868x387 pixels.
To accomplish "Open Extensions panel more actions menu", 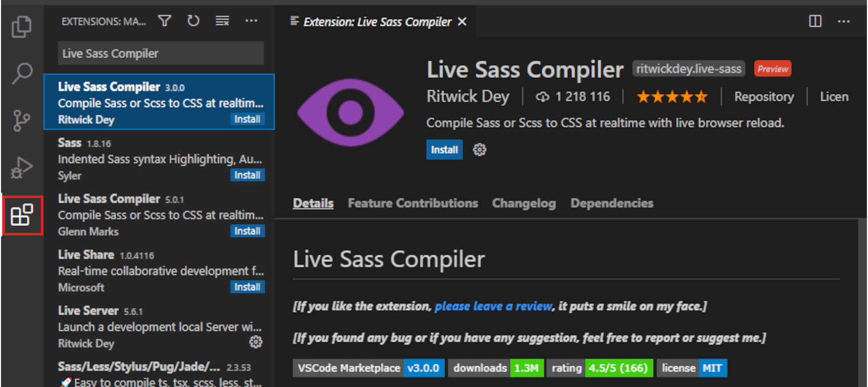I will tap(251, 21).
